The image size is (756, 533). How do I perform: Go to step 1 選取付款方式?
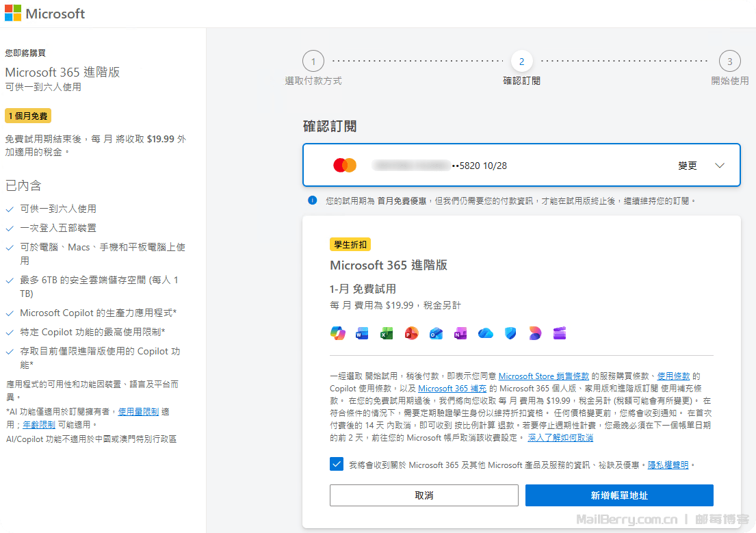pyautogui.click(x=313, y=62)
